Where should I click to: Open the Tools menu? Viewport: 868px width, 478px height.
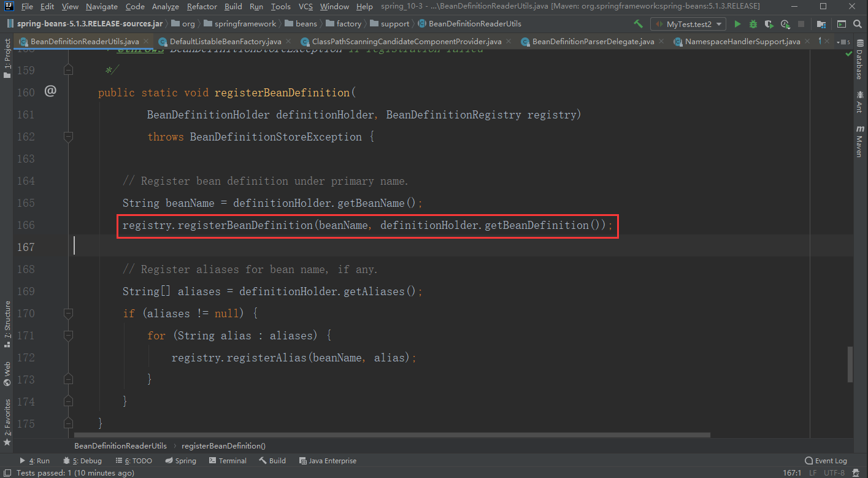tap(280, 7)
